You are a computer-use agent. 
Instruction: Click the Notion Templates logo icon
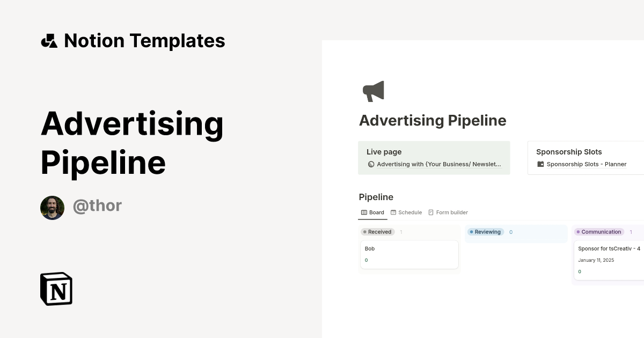pyautogui.click(x=48, y=40)
